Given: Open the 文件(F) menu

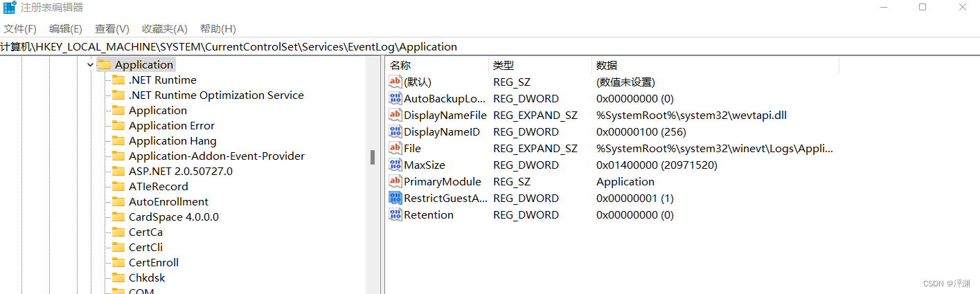Looking at the screenshot, I should [20, 29].
